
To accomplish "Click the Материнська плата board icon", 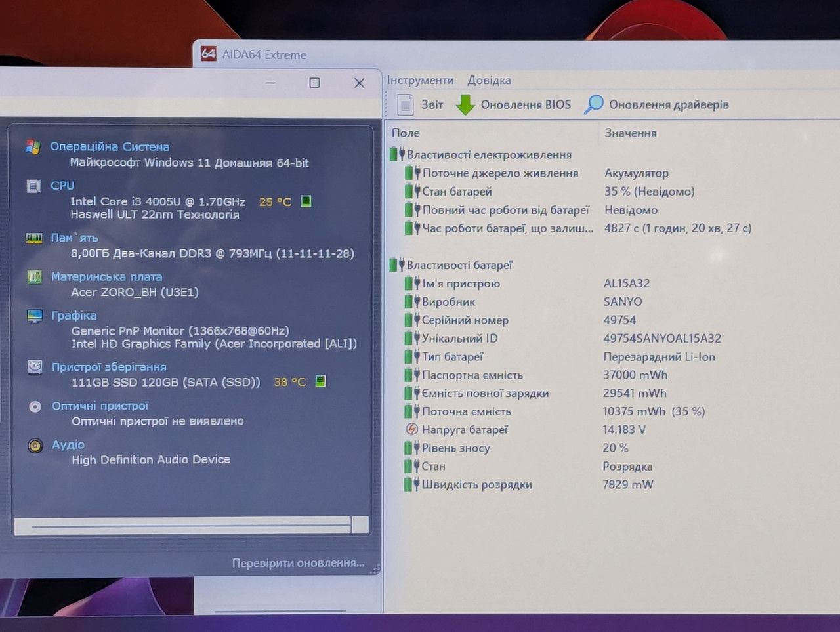I will click(34, 277).
